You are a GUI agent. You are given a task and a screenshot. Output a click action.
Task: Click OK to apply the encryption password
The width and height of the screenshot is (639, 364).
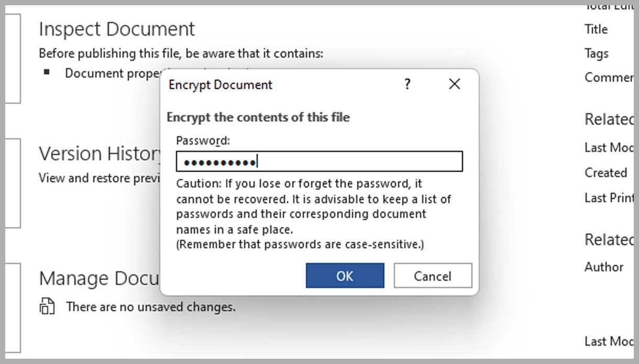point(345,275)
